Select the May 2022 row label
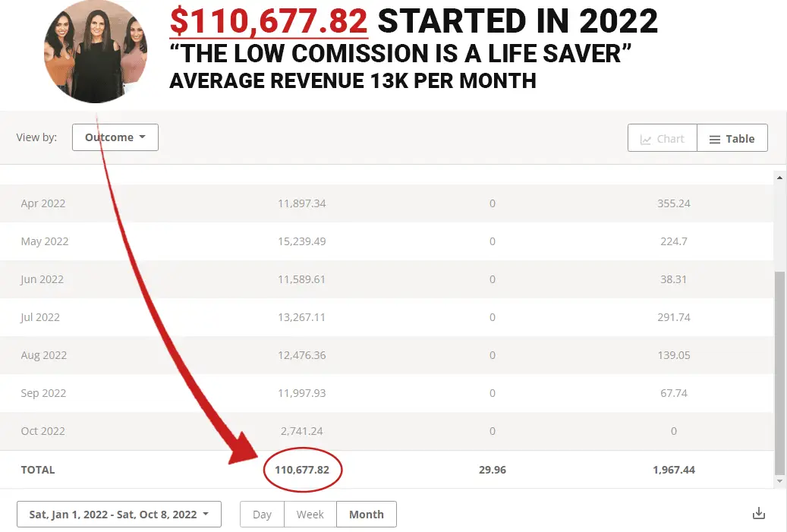The image size is (787, 532). (x=45, y=241)
